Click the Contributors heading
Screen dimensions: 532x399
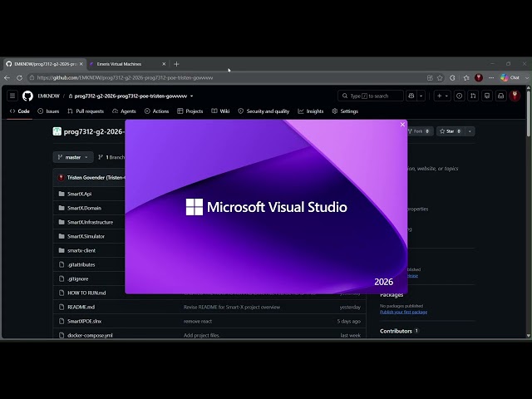[396, 331]
